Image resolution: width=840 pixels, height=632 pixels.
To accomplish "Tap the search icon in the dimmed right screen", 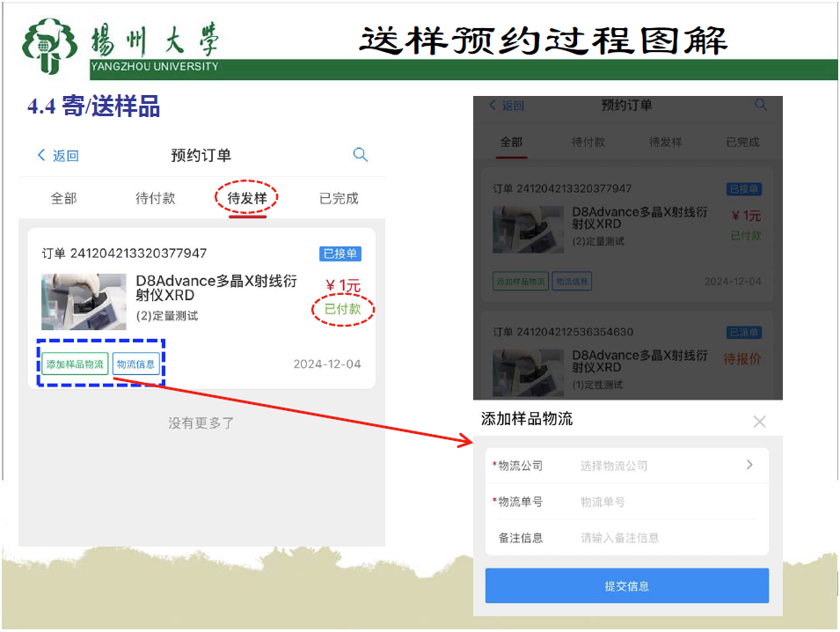I will (x=761, y=105).
